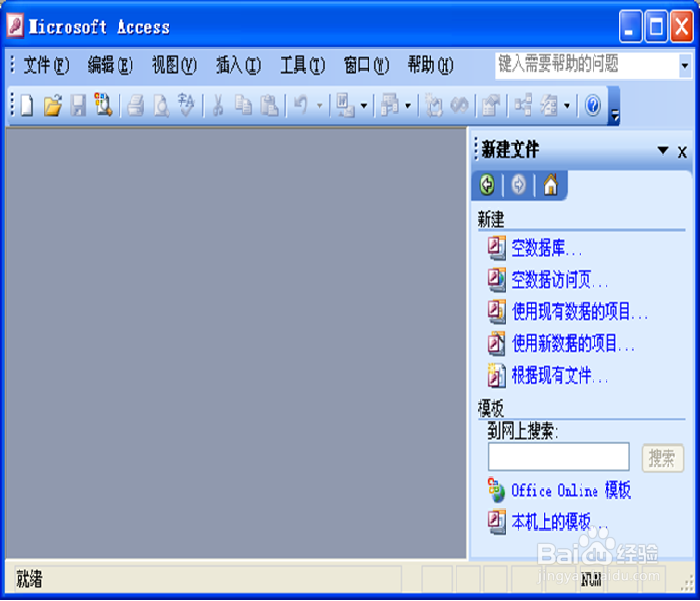Click the 使用现有数据的项目 link
The width and height of the screenshot is (700, 601).
579,312
